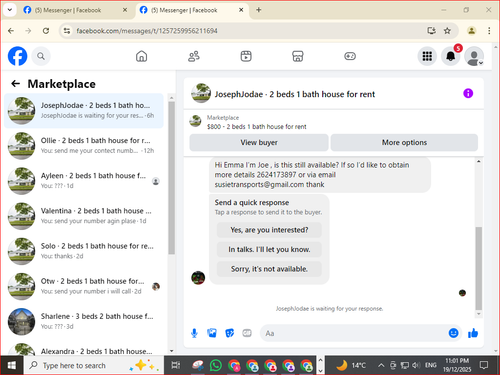The height and width of the screenshot is (375, 500).
Task: Open the Sharlene 3 beds conversation
Action: (84, 322)
